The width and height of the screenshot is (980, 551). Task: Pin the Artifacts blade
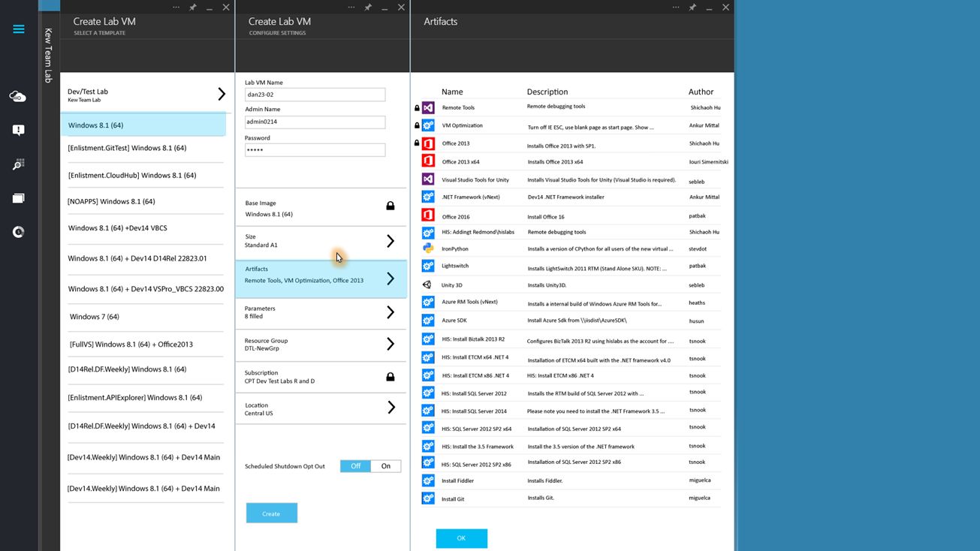point(693,8)
